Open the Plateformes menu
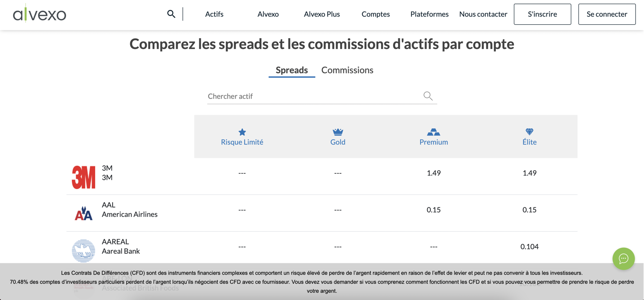The width and height of the screenshot is (644, 300). pos(429,14)
